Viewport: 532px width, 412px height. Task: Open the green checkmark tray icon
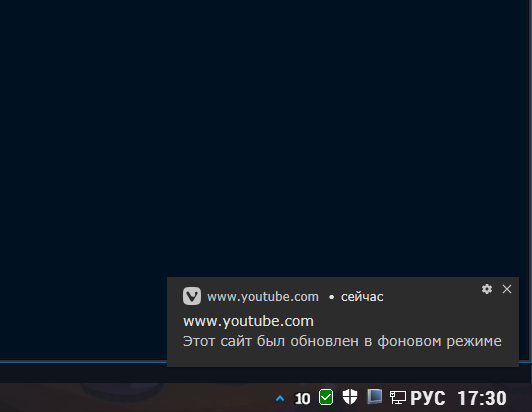326,397
